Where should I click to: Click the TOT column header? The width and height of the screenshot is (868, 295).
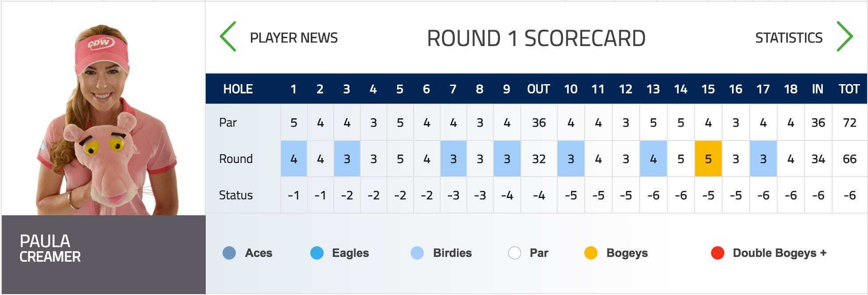tap(849, 89)
